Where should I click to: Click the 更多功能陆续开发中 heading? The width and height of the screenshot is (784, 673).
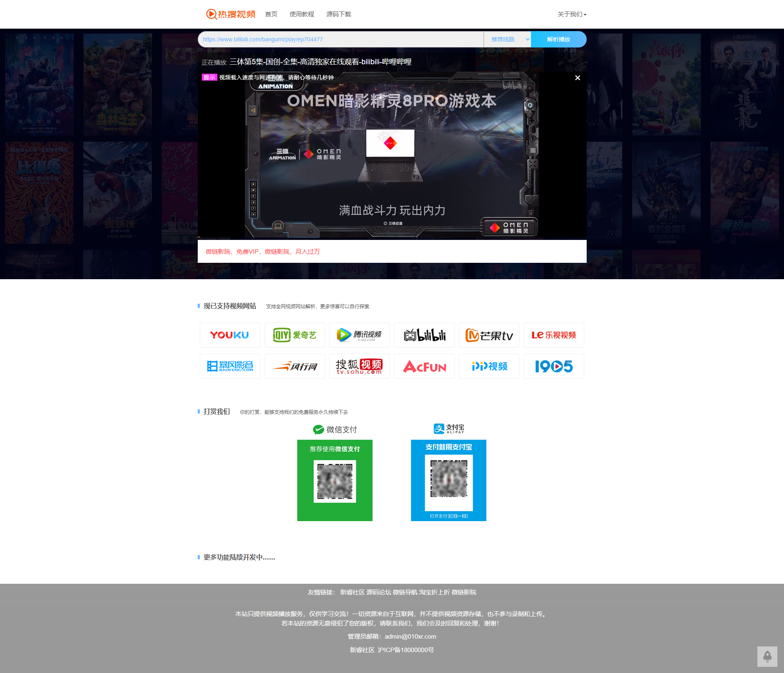tap(239, 558)
